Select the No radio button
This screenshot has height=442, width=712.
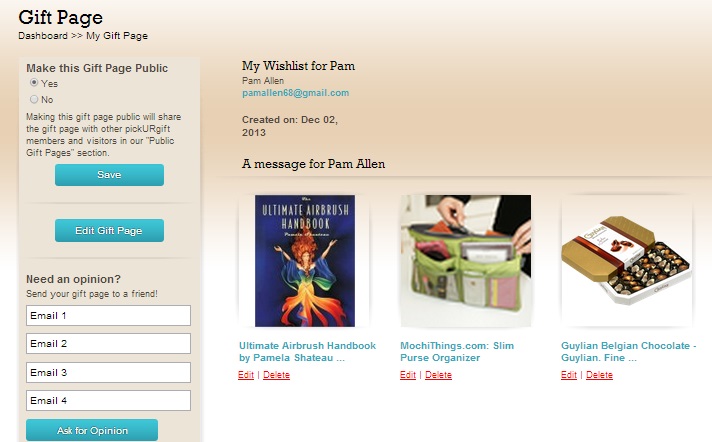[x=34, y=99]
